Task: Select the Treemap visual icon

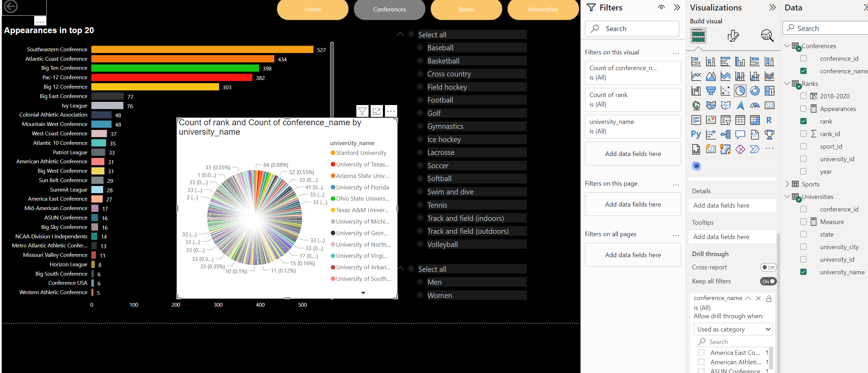Action: [769, 91]
